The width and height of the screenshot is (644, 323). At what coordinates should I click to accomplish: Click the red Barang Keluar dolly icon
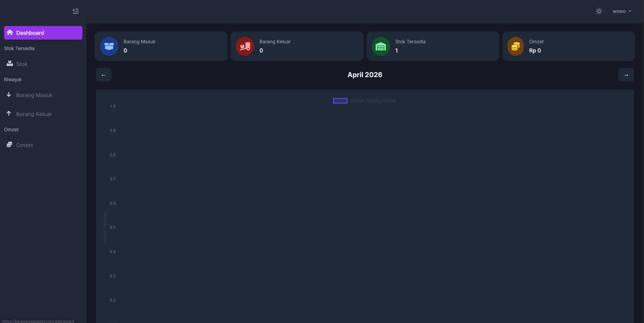[x=245, y=46]
